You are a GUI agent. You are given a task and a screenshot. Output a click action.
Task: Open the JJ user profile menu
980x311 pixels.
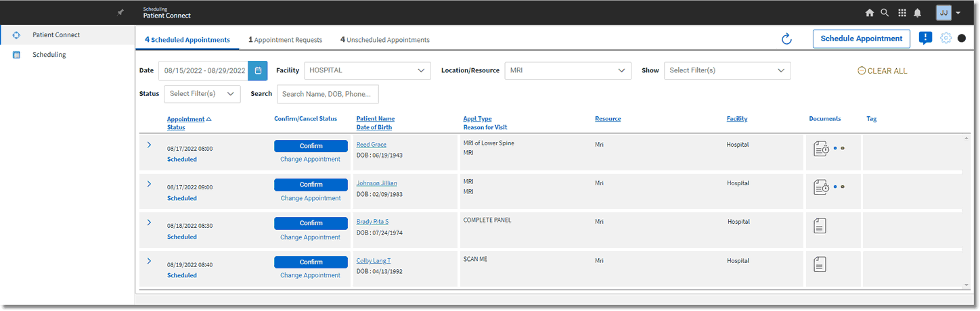click(x=948, y=13)
